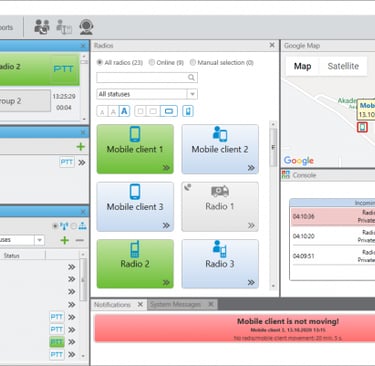This screenshot has height=366, width=375.
Task: Set medium font size in Radios panel
Action: (x=113, y=111)
